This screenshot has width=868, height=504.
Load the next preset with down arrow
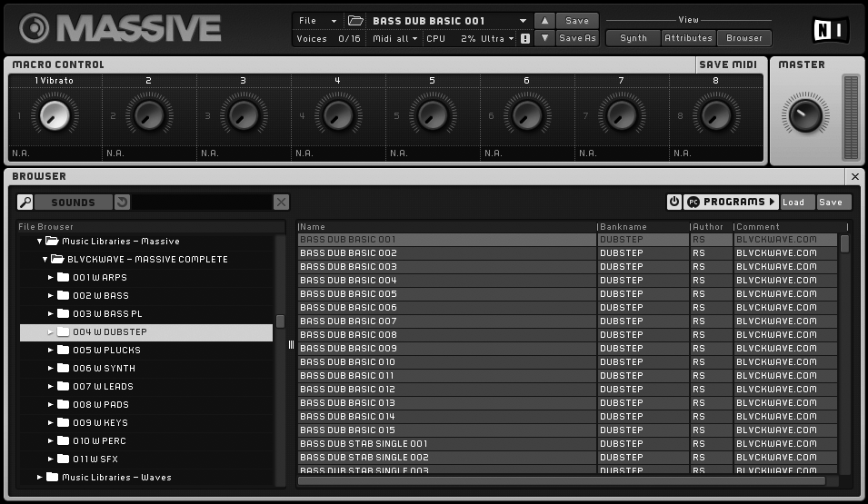544,38
